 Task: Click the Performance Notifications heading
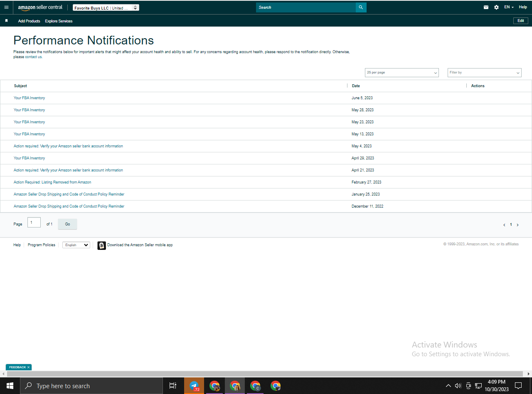tap(84, 40)
